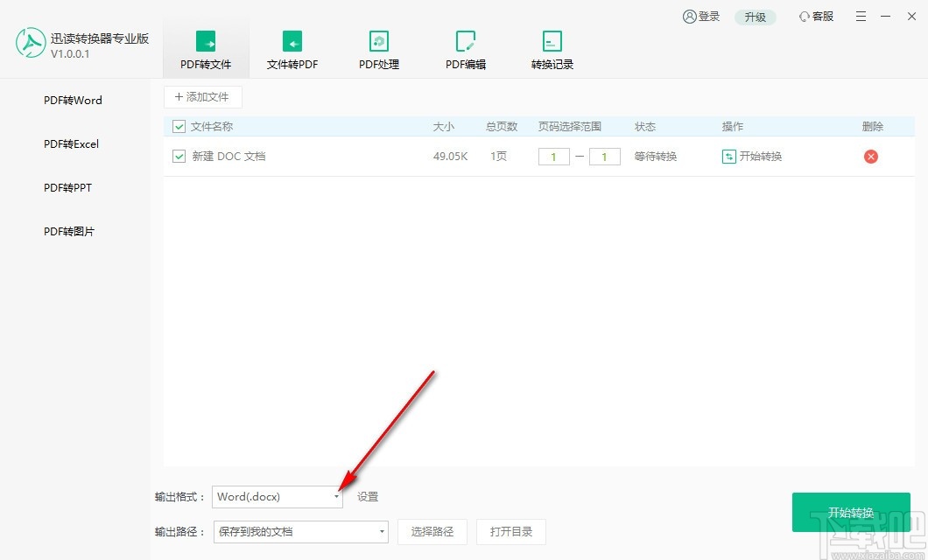Select PDF转图片 in the left sidebar
Screen dimensions: 928x560
[x=68, y=231]
